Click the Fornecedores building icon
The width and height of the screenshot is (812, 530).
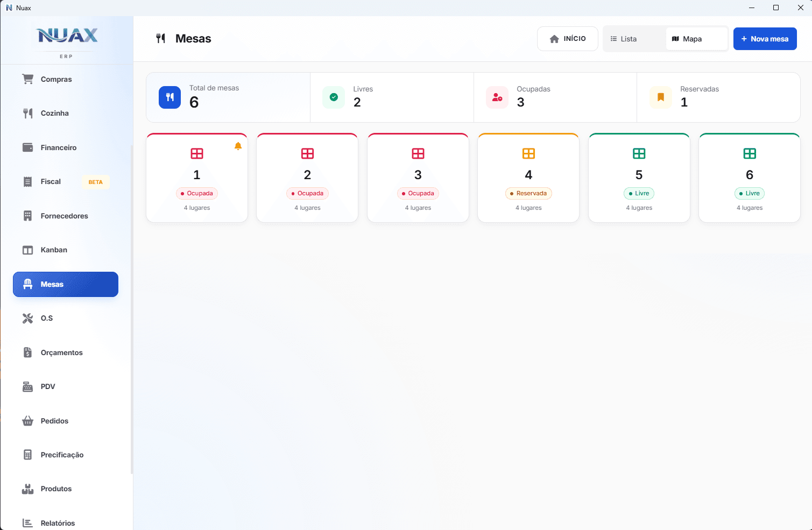click(27, 216)
